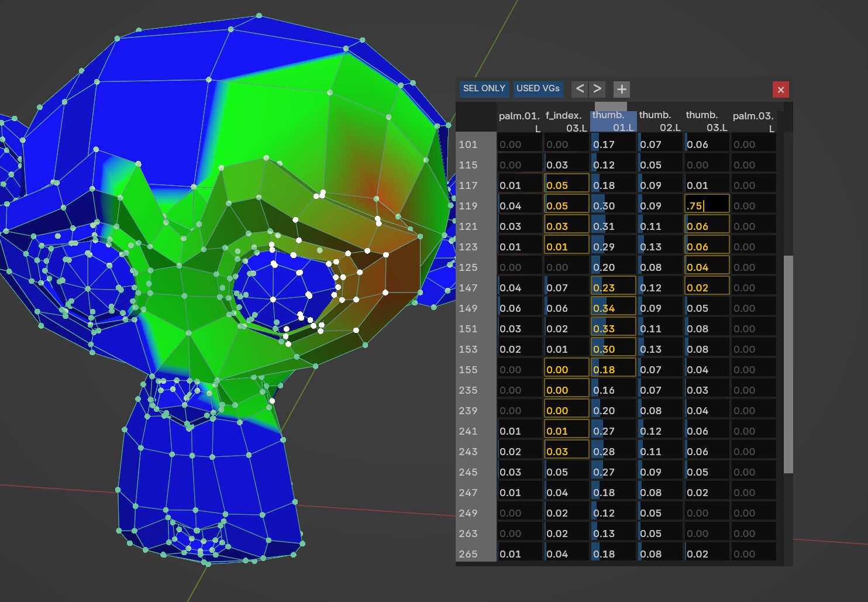Image resolution: width=868 pixels, height=602 pixels.
Task: Click thumb.02.L weight cell for vertex 153
Action: click(x=660, y=349)
